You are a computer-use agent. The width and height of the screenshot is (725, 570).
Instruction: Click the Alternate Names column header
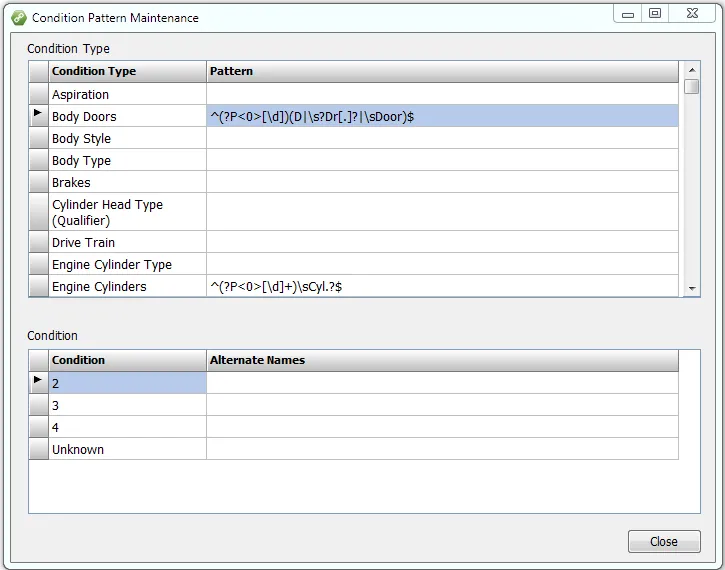click(441, 360)
